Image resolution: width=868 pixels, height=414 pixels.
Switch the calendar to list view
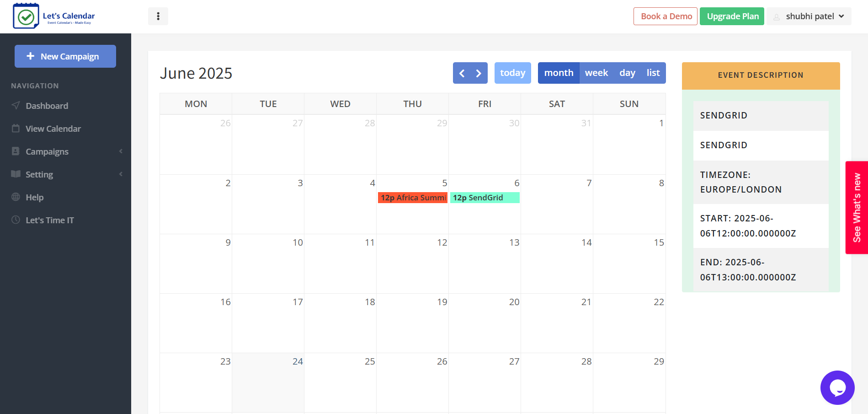coord(653,73)
